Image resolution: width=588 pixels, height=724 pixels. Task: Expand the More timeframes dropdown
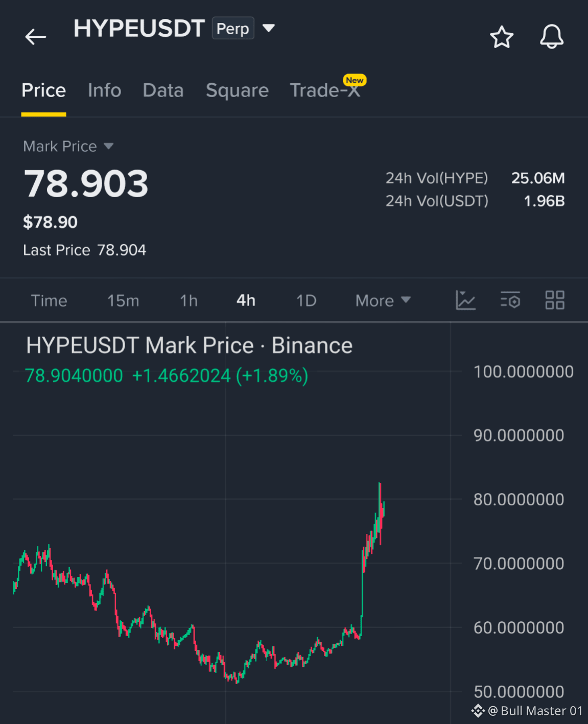(383, 300)
